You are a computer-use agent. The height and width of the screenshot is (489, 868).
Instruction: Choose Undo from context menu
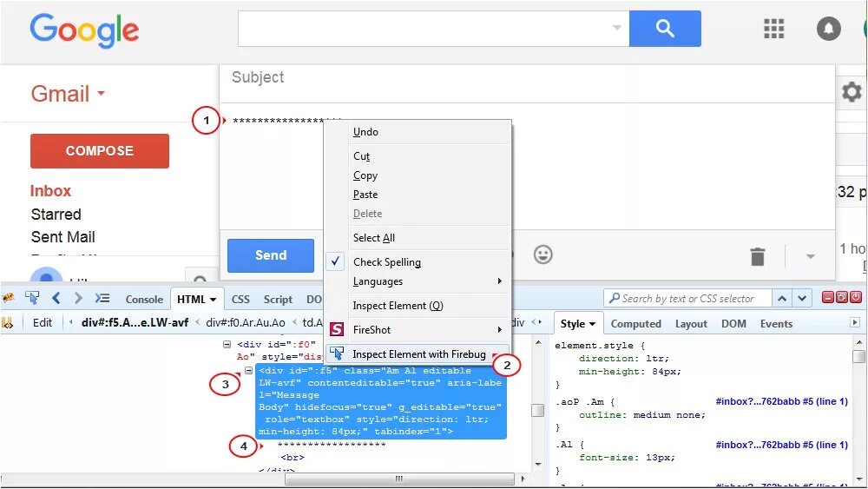click(x=365, y=132)
